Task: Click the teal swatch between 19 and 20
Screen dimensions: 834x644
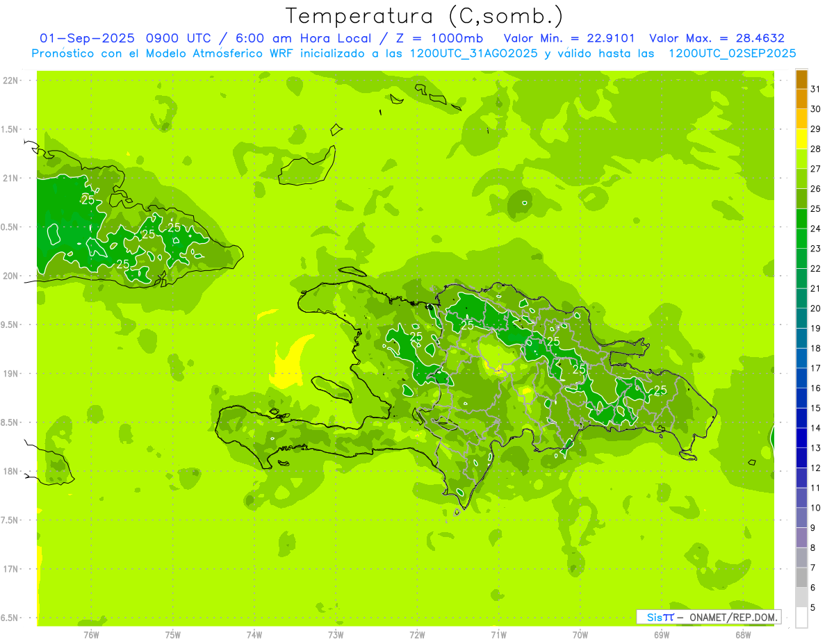Action: click(801, 319)
